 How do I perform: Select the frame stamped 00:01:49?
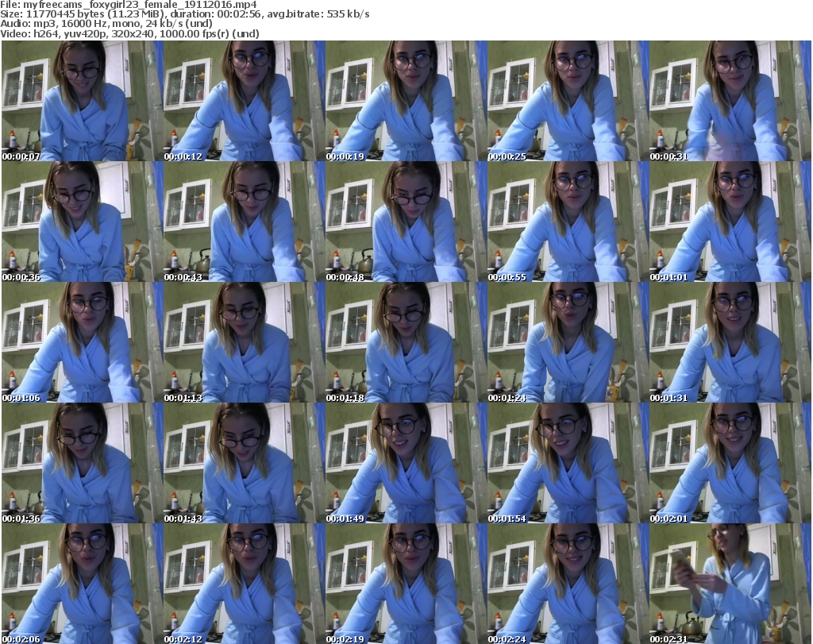(406, 463)
